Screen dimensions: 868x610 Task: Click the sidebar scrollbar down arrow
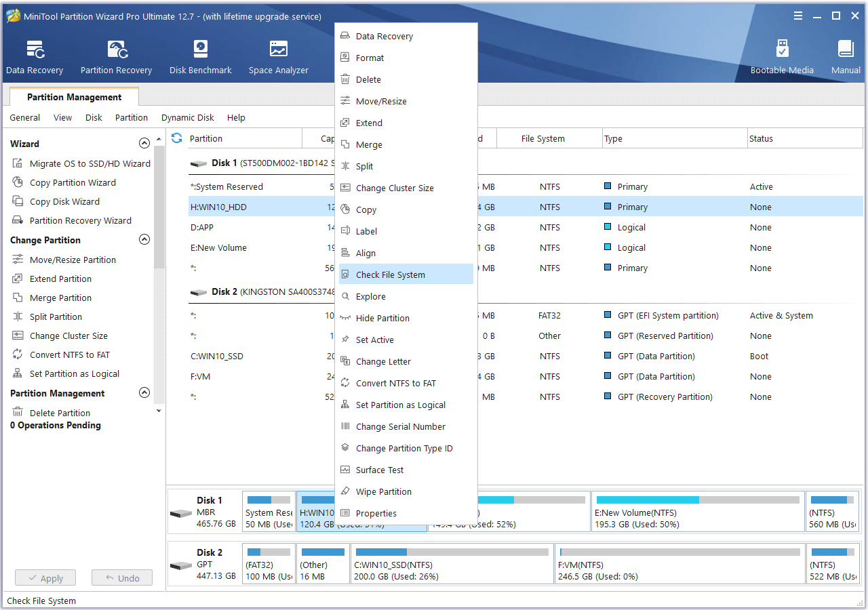pyautogui.click(x=159, y=411)
